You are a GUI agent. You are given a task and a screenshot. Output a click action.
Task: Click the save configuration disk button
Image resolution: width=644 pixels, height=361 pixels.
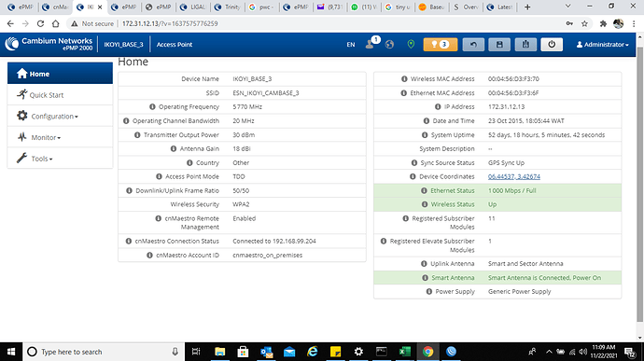pyautogui.click(x=499, y=45)
